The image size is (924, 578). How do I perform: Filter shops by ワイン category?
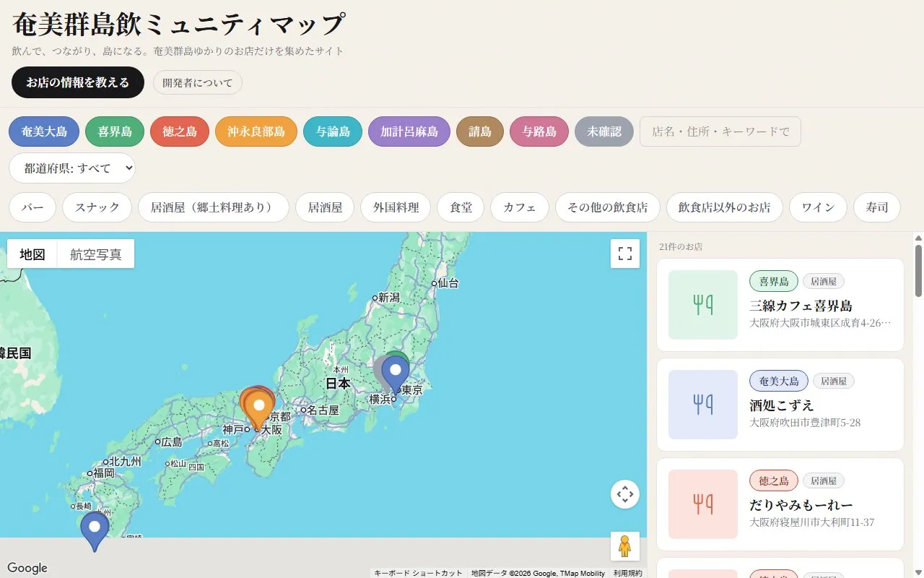pyautogui.click(x=819, y=207)
